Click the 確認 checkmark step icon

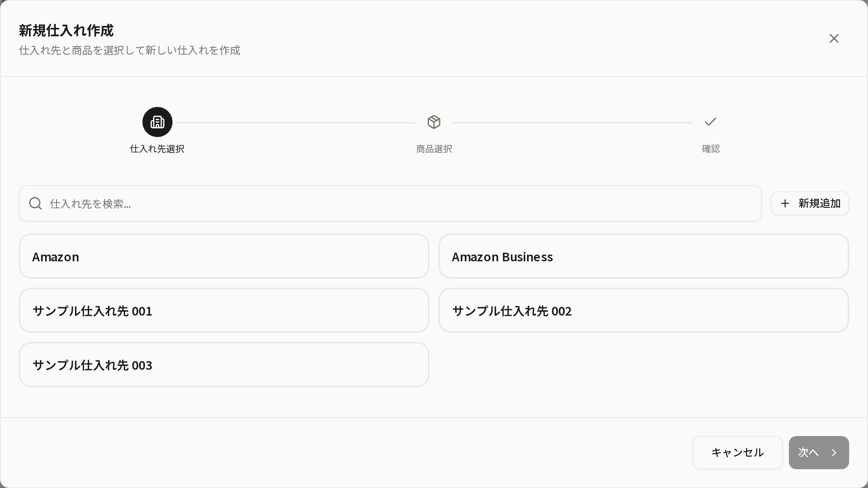(711, 122)
